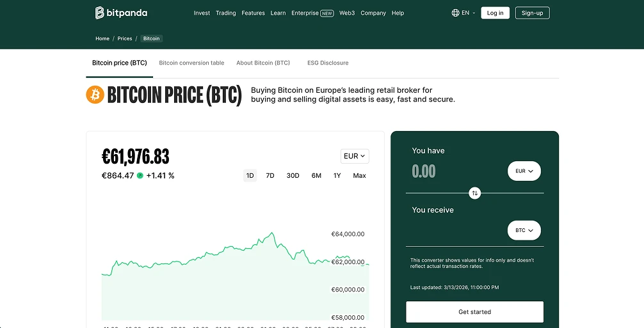Click the Log in button
Screen dimensions: 644x328
pos(495,13)
